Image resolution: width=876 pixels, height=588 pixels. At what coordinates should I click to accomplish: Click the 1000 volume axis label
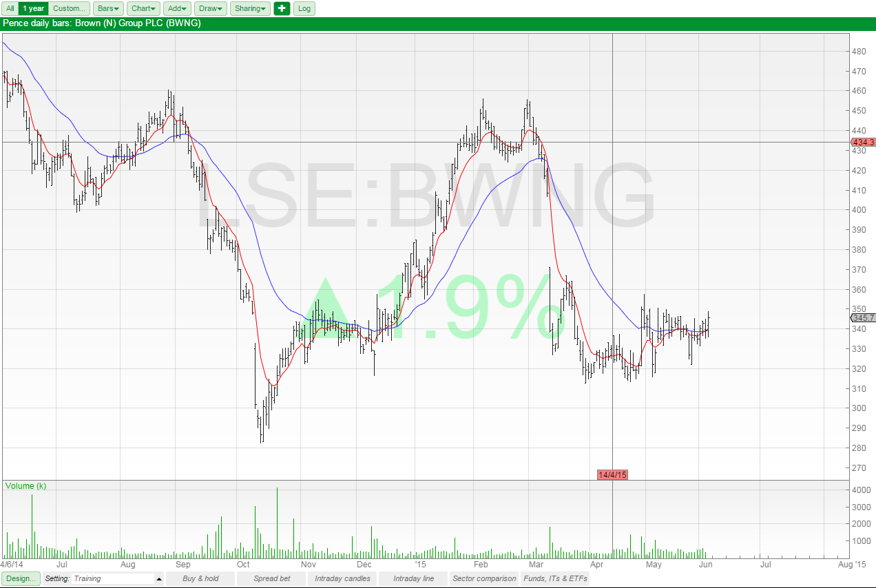click(861, 541)
